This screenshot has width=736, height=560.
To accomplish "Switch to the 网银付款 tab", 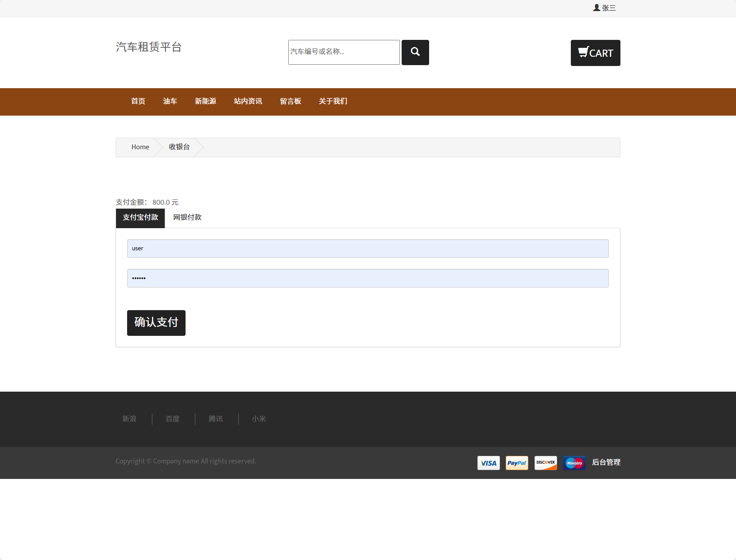I will point(187,218).
